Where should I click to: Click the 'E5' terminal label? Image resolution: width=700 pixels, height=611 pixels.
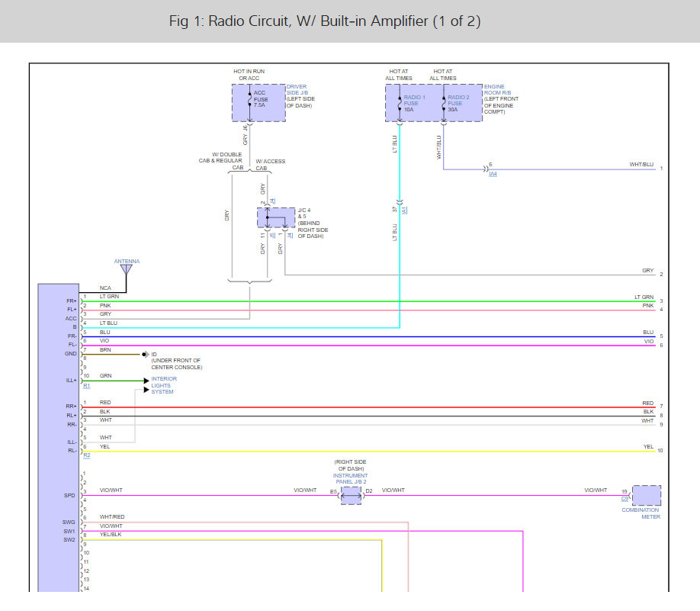click(333, 492)
